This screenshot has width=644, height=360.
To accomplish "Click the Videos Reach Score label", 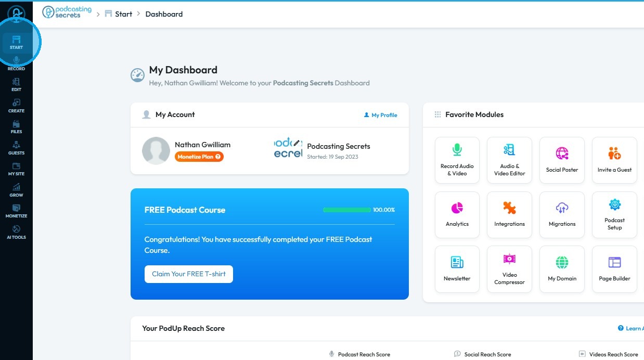I will (614, 354).
